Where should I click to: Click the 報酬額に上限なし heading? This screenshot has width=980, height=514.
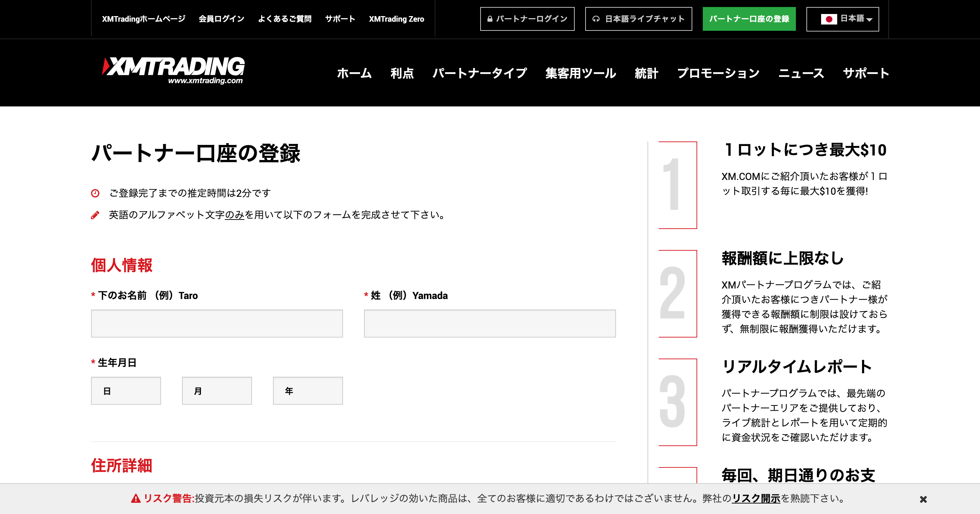(x=783, y=258)
